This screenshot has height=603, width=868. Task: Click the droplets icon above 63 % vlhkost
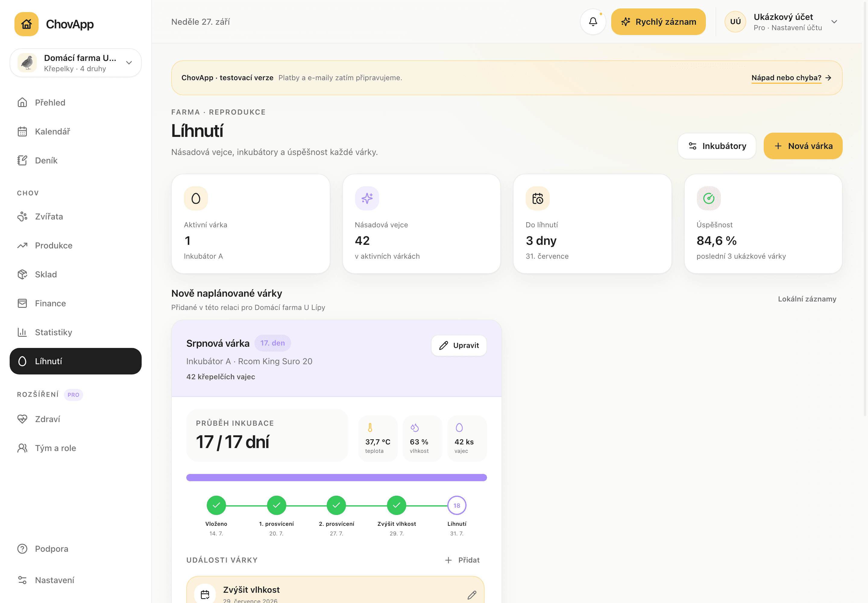pos(415,427)
